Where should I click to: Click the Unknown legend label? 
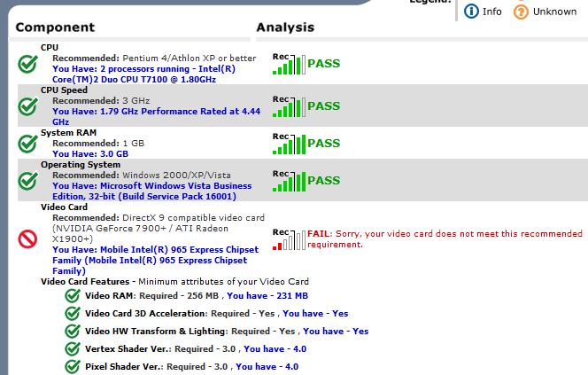pos(555,12)
